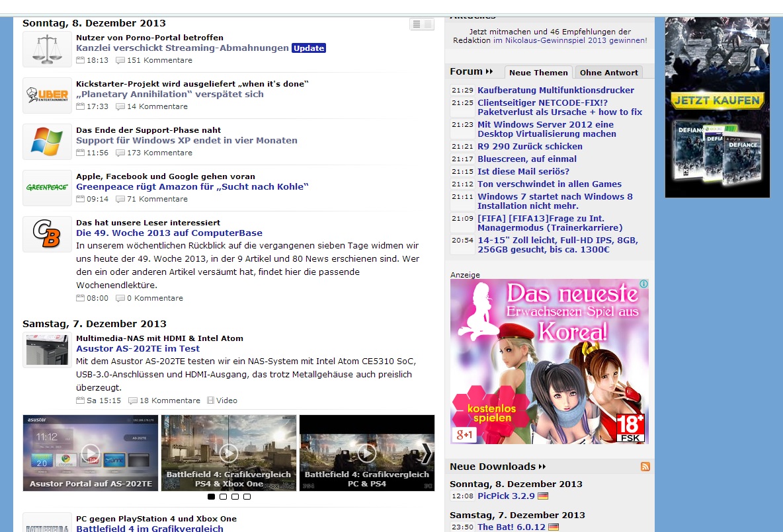Select fourth carousel page dot
Screen dimensions: 783x532
point(247,496)
